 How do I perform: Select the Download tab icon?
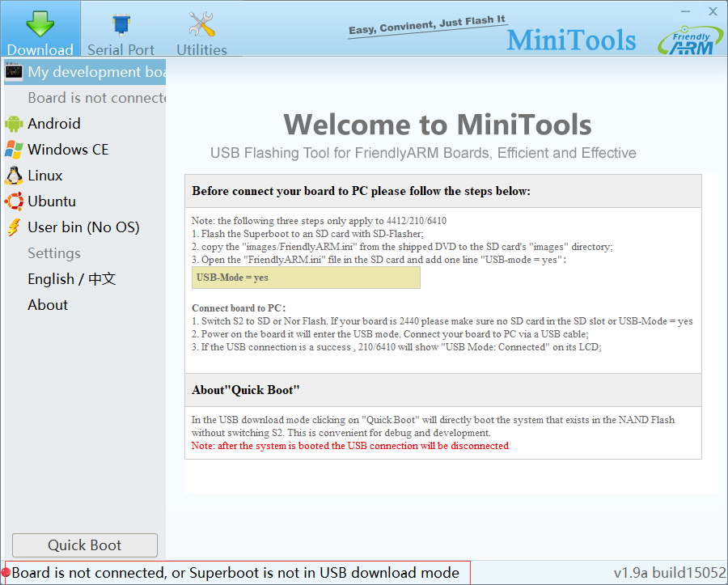40,23
